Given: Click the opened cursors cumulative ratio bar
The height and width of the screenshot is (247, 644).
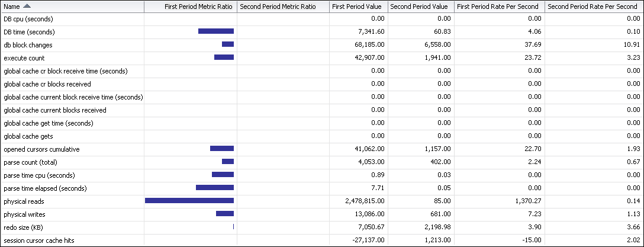Looking at the screenshot, I should [222, 148].
